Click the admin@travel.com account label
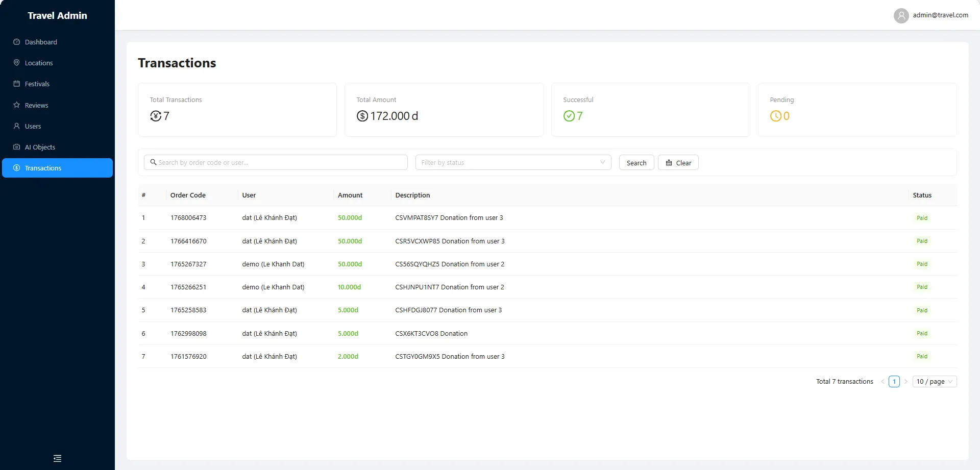Viewport: 980px width, 470px height. point(940,15)
